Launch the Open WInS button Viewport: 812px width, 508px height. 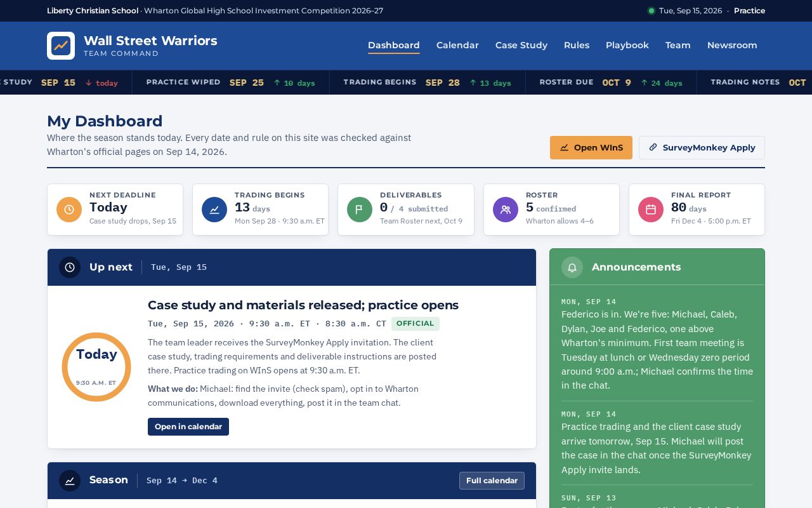point(591,147)
